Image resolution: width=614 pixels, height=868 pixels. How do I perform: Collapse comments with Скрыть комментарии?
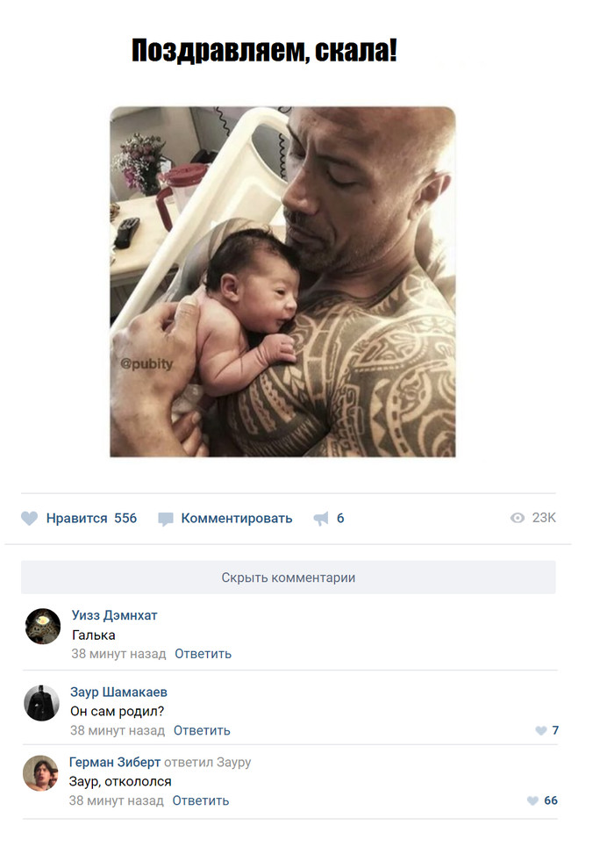[x=289, y=577]
